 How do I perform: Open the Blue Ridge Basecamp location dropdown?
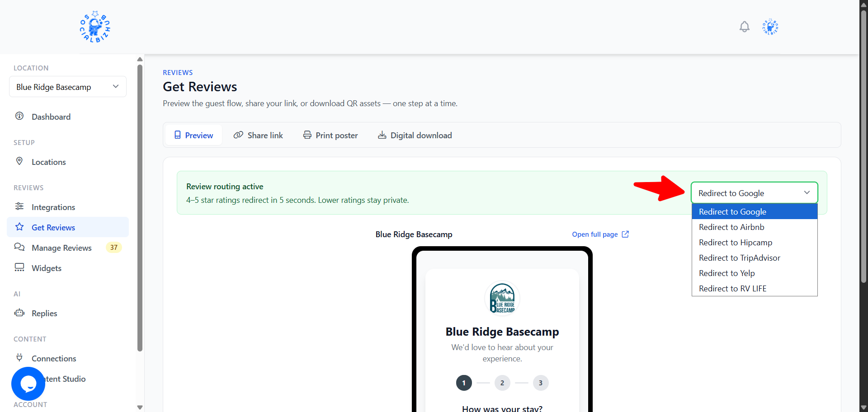(x=68, y=87)
